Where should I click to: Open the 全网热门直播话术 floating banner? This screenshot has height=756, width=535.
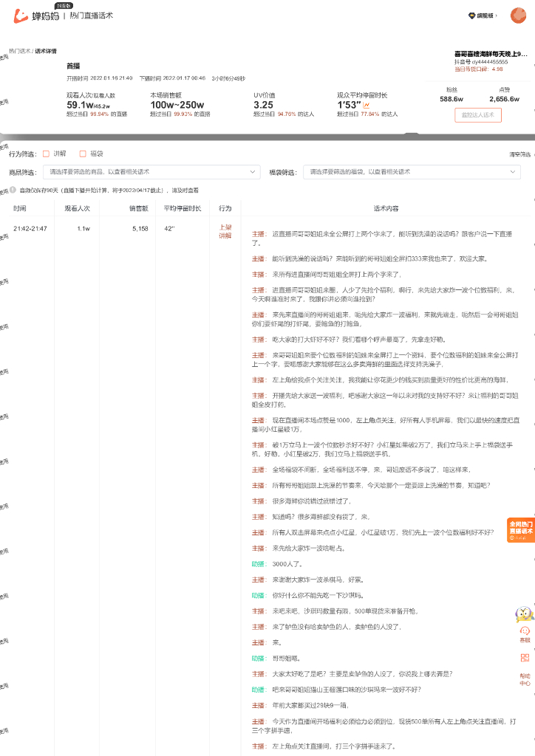(521, 530)
